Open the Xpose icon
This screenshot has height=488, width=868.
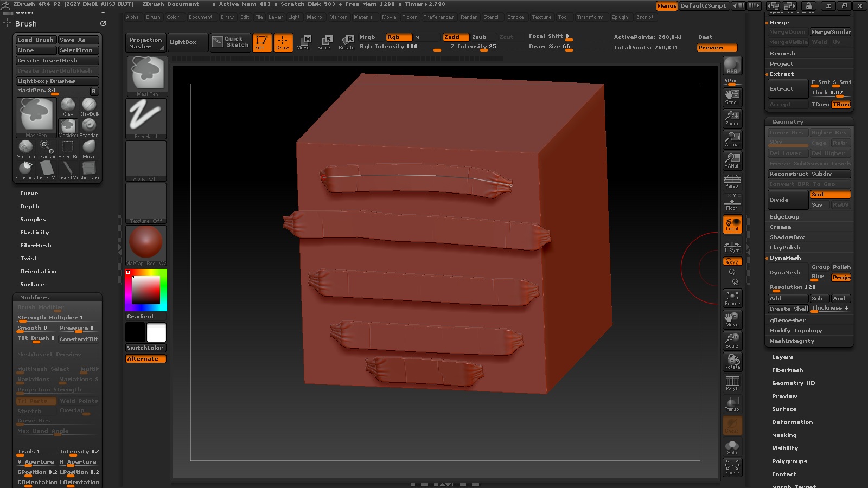pyautogui.click(x=732, y=467)
